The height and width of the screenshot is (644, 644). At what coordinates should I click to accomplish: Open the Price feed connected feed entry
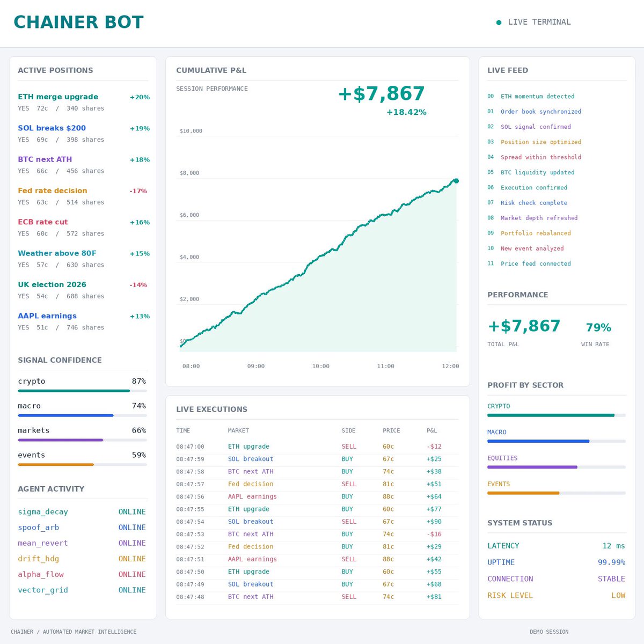[529, 264]
